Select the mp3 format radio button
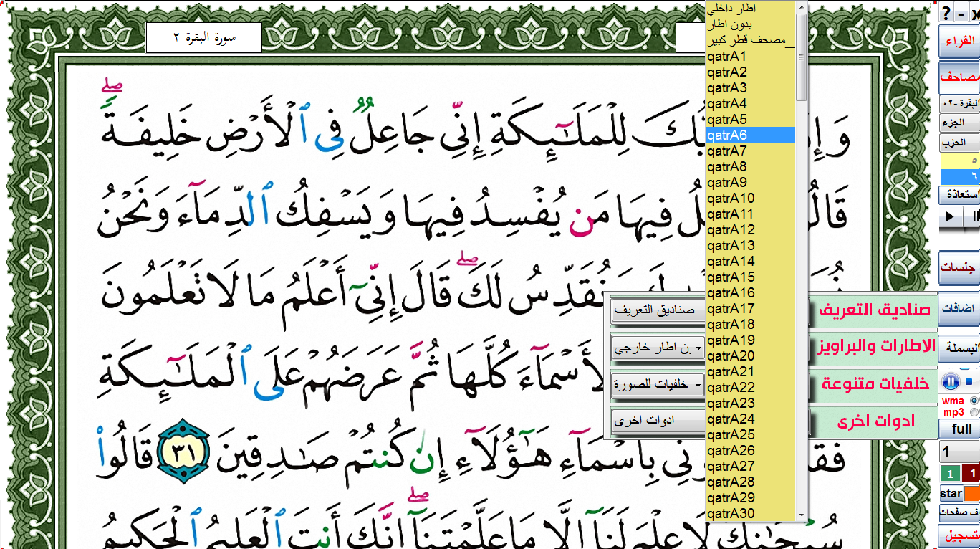The height and width of the screenshot is (549, 980). (973, 412)
